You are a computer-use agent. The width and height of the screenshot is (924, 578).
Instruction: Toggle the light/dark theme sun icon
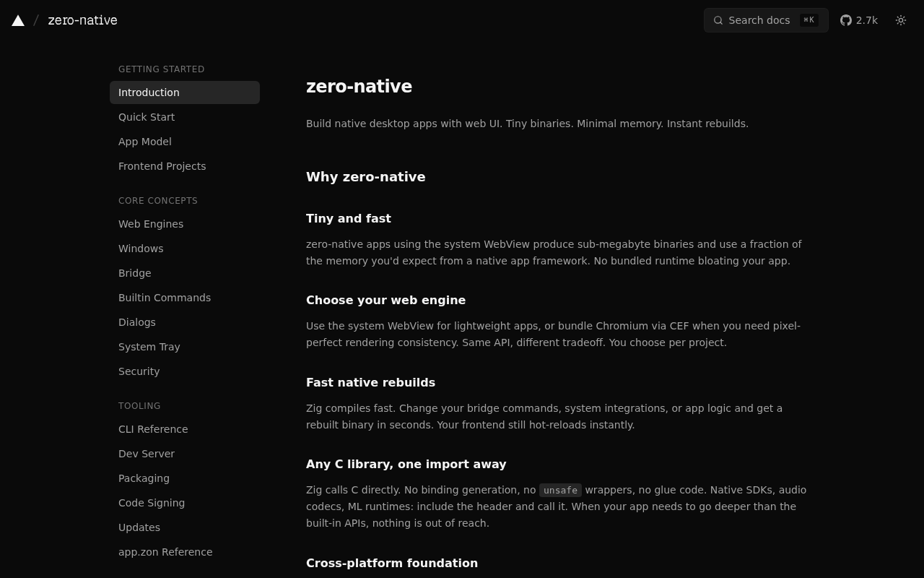tap(901, 20)
